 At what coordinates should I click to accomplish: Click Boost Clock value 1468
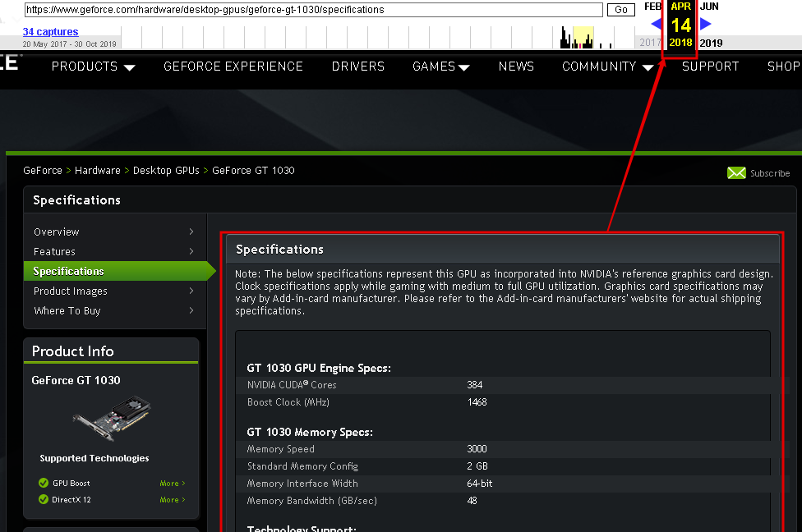477,402
